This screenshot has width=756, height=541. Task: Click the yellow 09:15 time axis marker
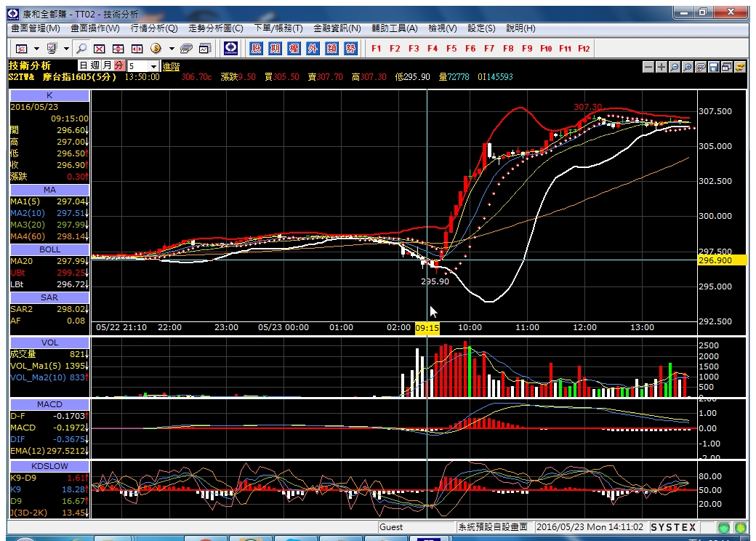pos(427,328)
